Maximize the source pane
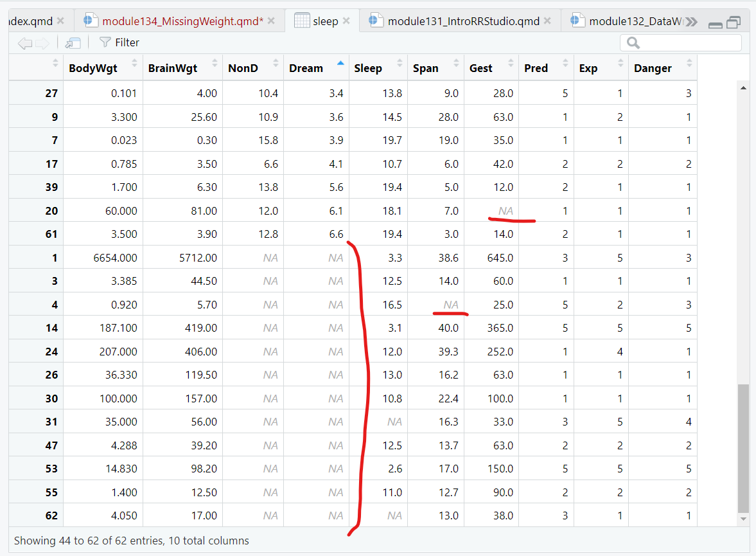 pos(733,23)
